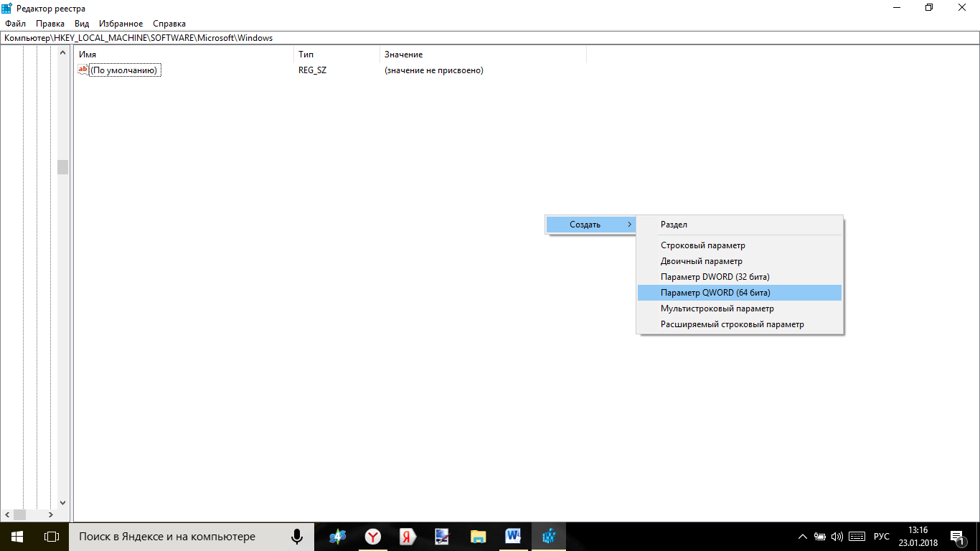Click the volume icon in system tray
The width and height of the screenshot is (980, 551).
click(x=837, y=537)
